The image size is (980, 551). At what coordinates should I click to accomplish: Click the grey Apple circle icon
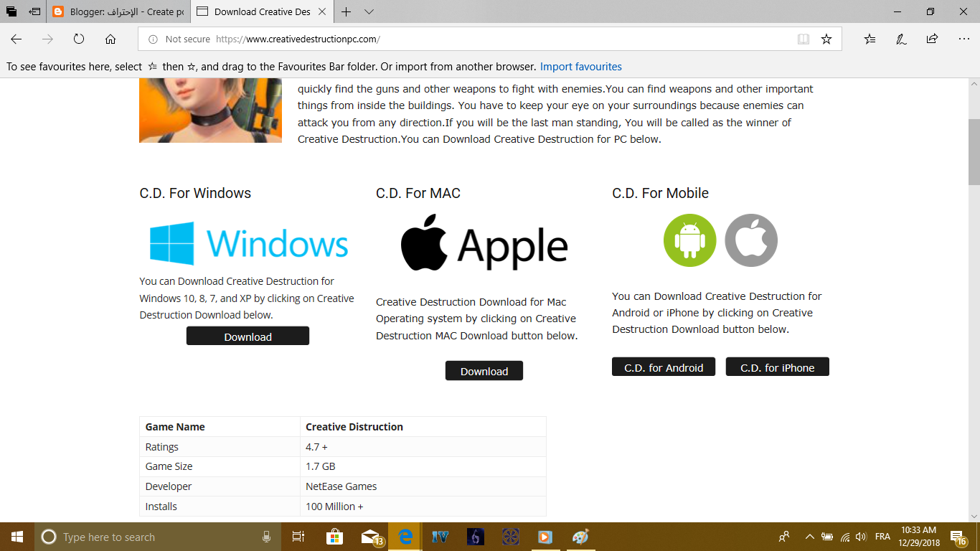coord(751,240)
